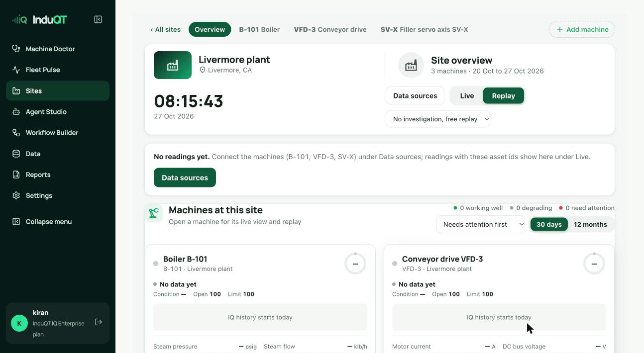
Task: Open Agent Studio from sidebar
Action: point(58,112)
